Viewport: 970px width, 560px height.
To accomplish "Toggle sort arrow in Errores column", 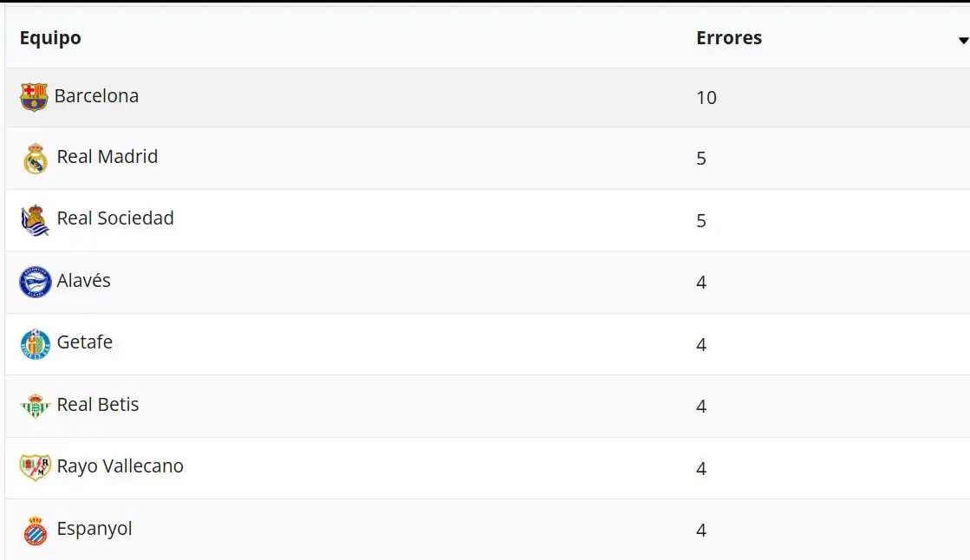I will tap(962, 41).
